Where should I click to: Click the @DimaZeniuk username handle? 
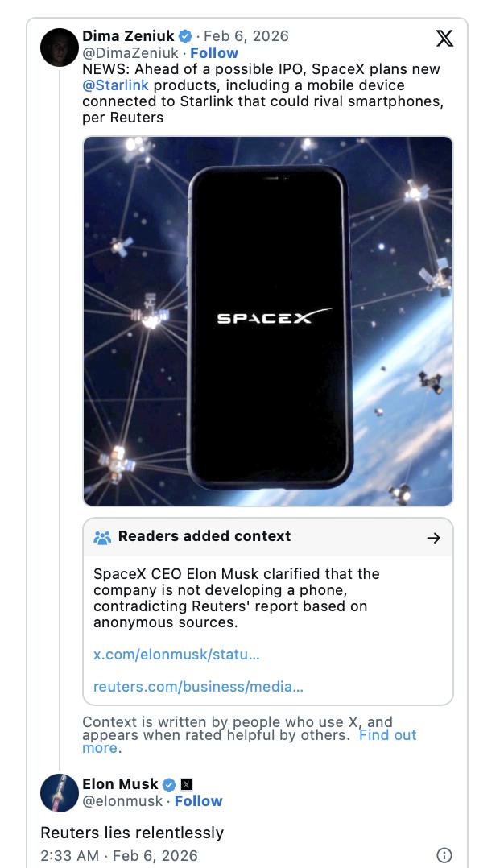[x=130, y=52]
